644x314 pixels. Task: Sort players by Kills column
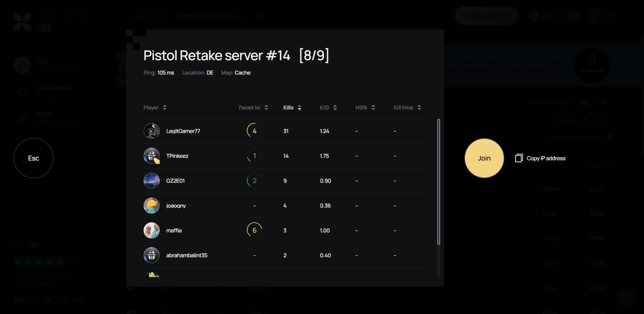(292, 107)
